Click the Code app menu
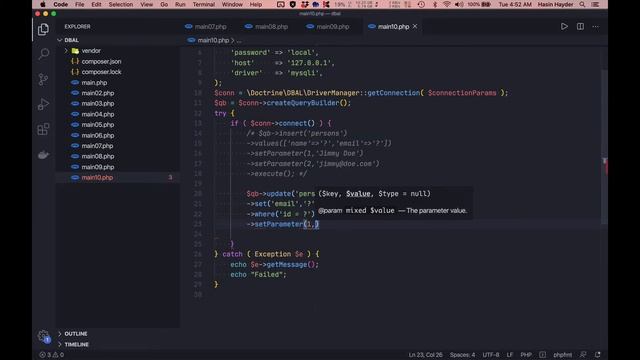640x360 pixels. tap(60, 4)
